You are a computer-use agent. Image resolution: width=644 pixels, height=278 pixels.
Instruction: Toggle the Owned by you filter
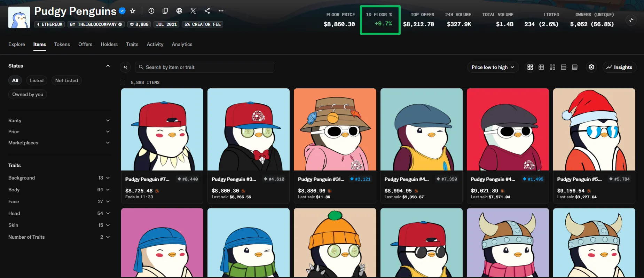(28, 94)
